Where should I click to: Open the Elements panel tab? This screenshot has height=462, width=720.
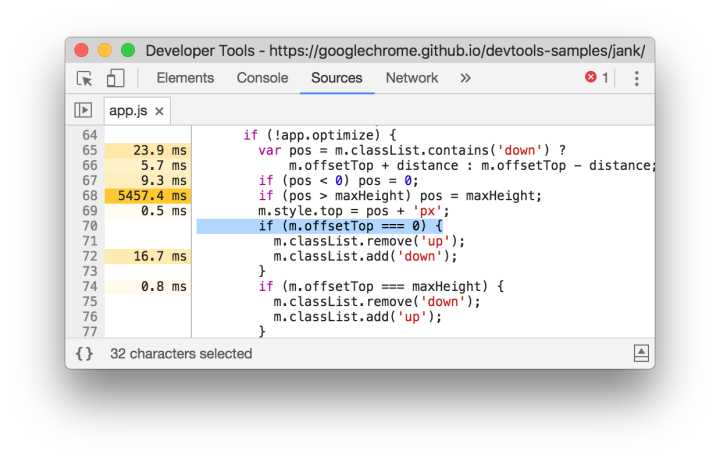click(185, 78)
